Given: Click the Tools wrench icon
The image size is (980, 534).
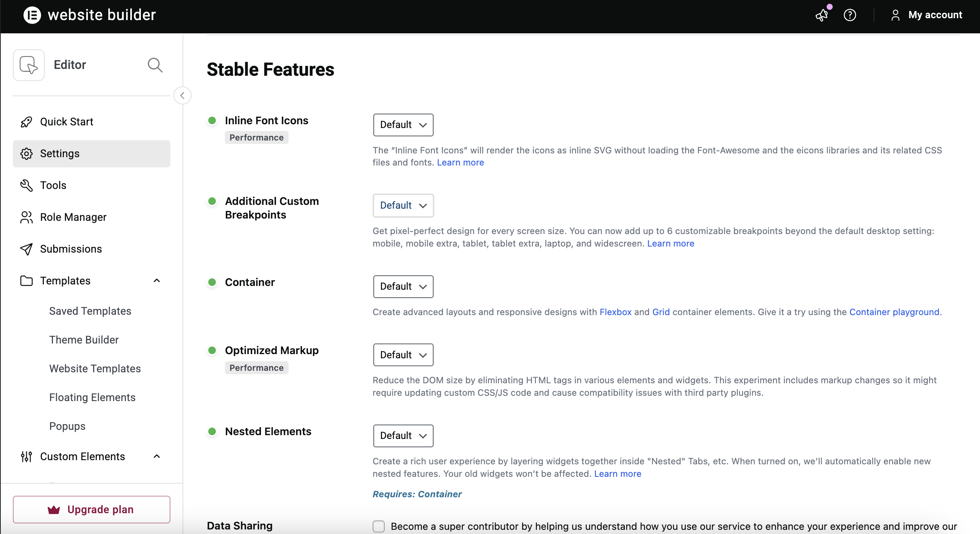Looking at the screenshot, I should point(26,185).
